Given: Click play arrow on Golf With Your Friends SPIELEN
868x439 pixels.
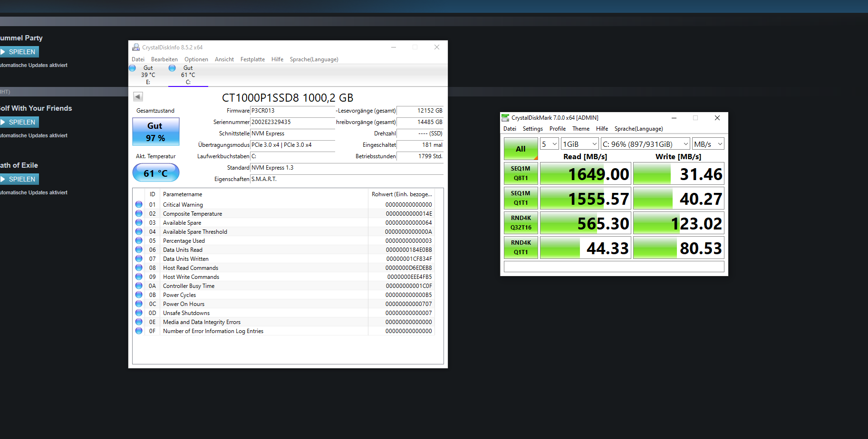Looking at the screenshot, I should click(3, 122).
